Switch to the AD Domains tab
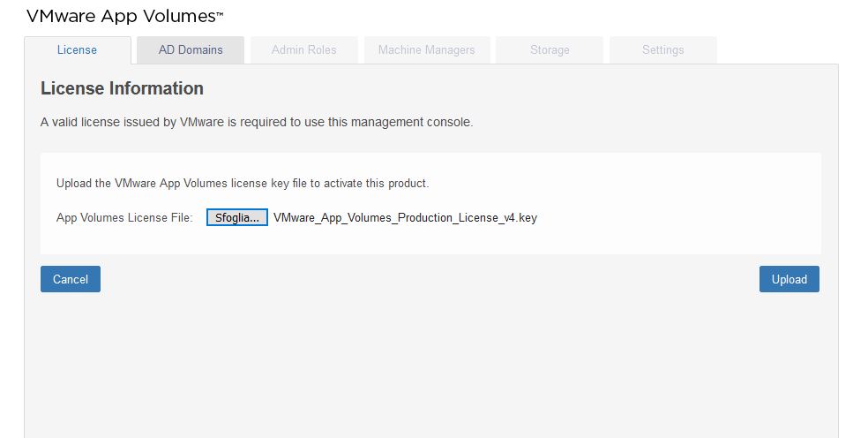 tap(191, 50)
